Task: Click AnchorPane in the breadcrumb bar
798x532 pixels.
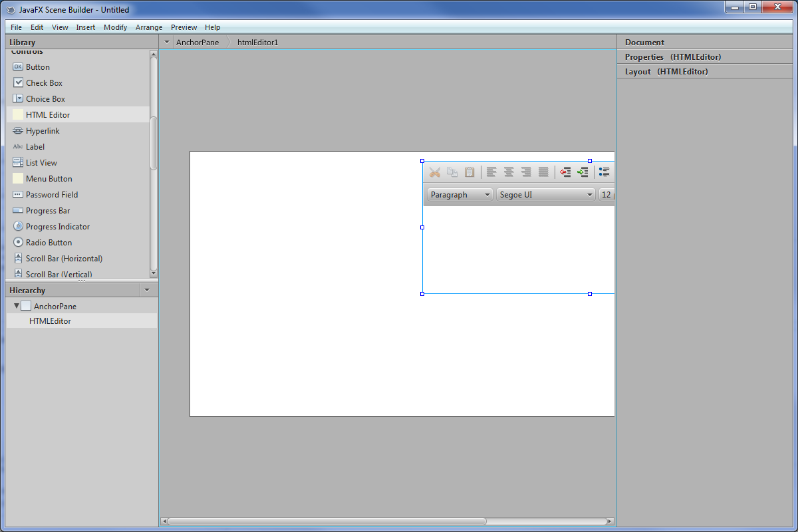Action: 197,42
